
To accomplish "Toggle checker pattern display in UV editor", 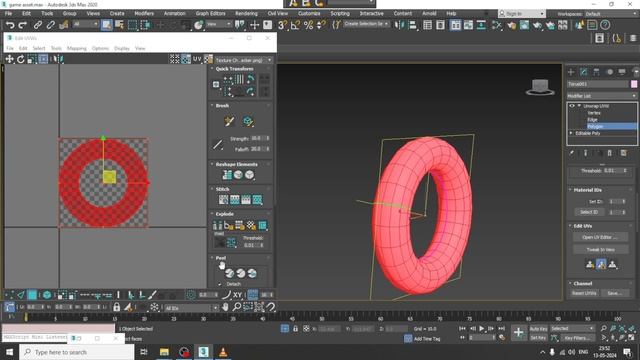I will coord(186,59).
